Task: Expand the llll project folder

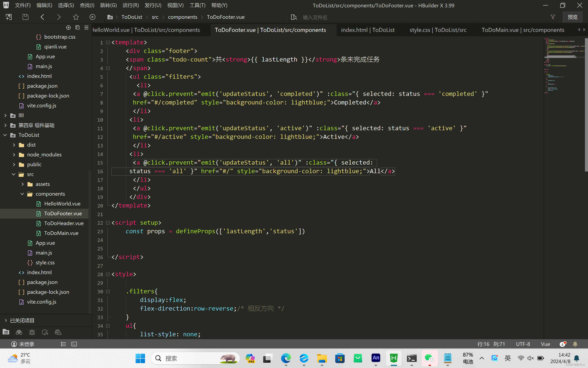Action: tap(5, 115)
